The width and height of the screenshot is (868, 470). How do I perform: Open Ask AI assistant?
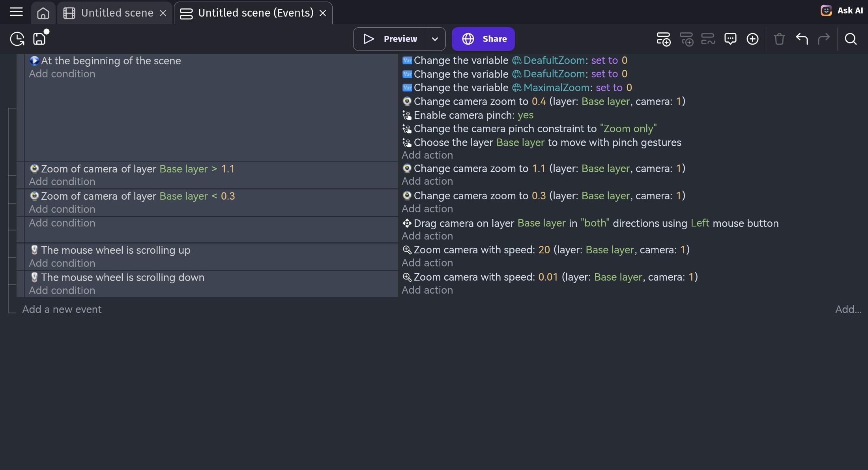click(x=842, y=11)
